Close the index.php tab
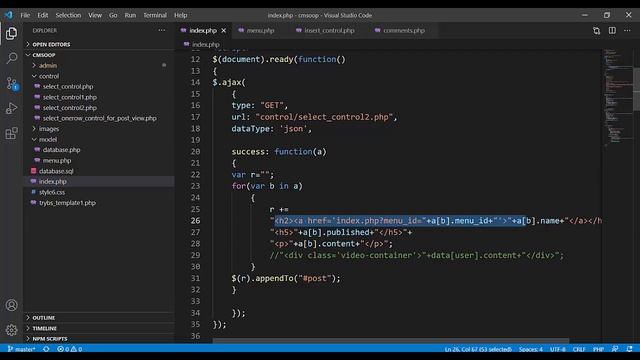 coord(224,31)
